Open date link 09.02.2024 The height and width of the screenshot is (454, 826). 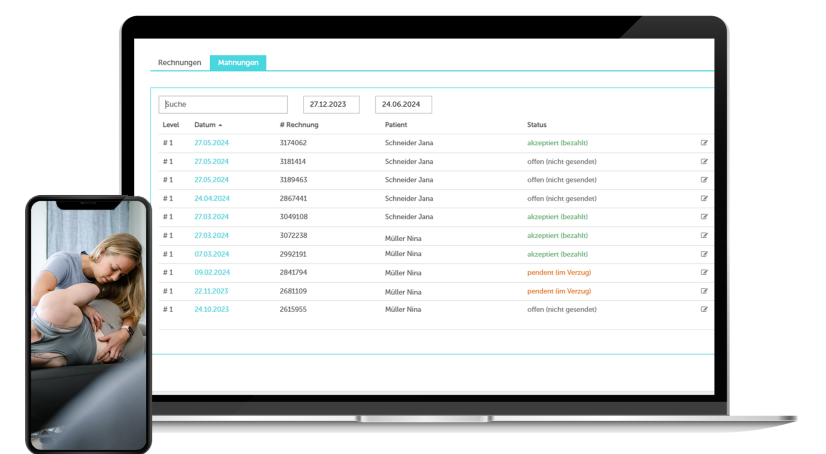(211, 272)
